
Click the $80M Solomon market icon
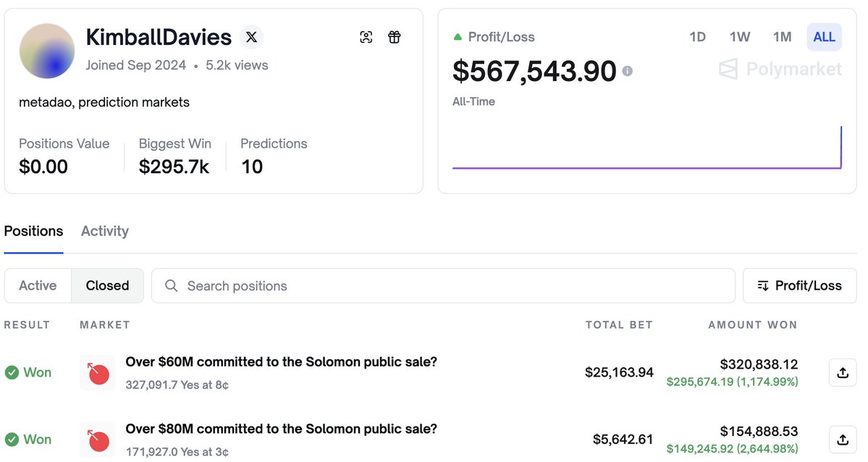[98, 440]
